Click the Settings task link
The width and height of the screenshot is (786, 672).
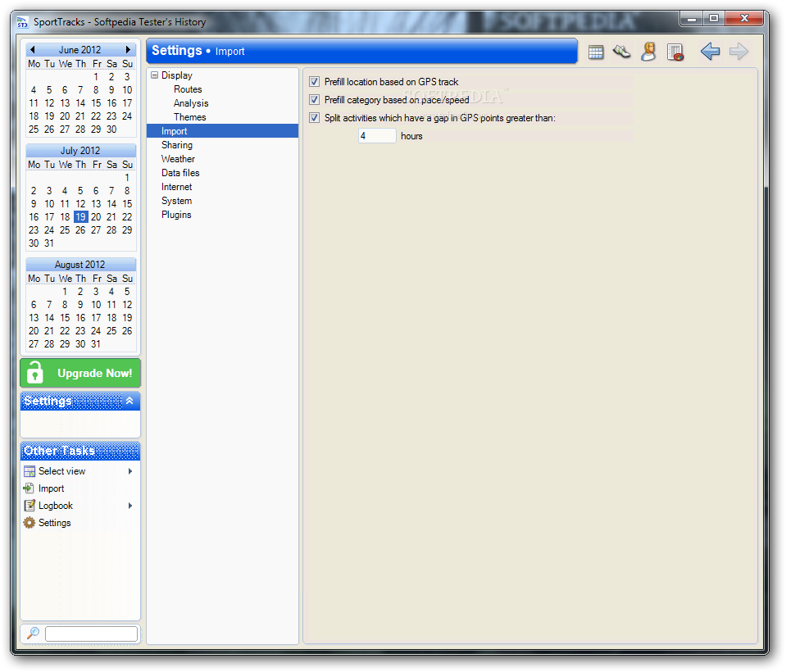[55, 523]
